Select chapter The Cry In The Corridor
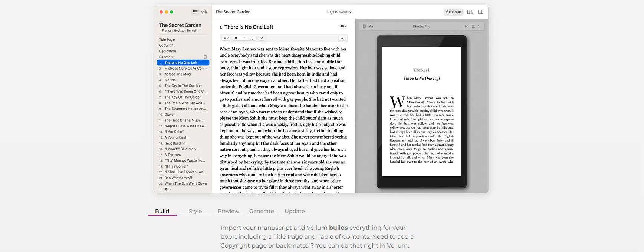The height and width of the screenshot is (252, 644). [x=183, y=86]
